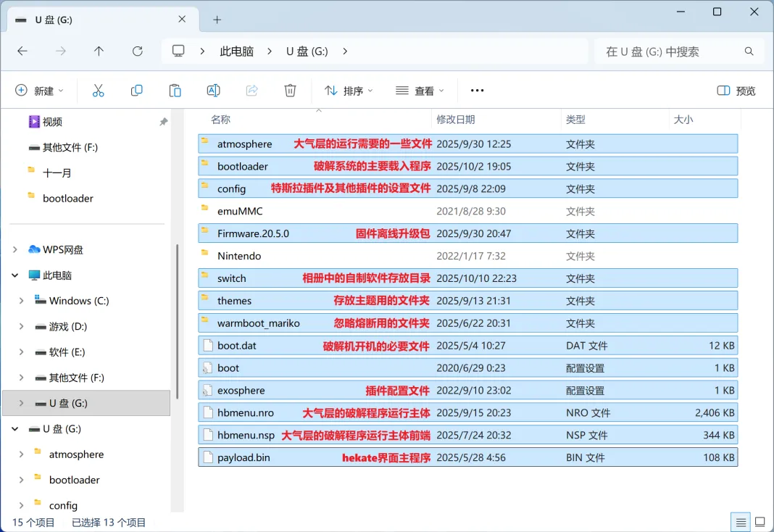
Task: Paste from clipboard using the paste icon
Action: click(175, 90)
